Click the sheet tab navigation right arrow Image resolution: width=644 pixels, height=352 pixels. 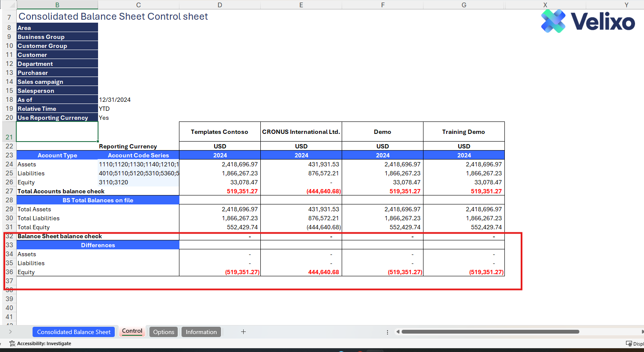[x=10, y=332]
